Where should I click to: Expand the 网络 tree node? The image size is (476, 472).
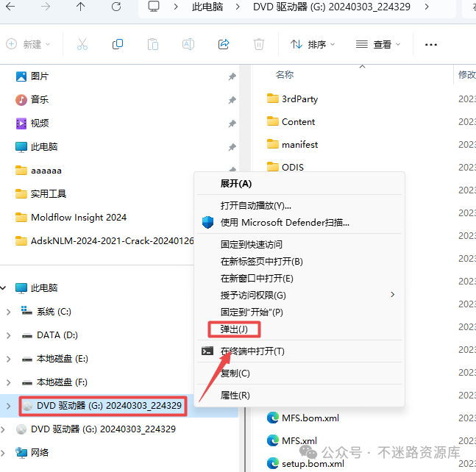click(x=3, y=453)
